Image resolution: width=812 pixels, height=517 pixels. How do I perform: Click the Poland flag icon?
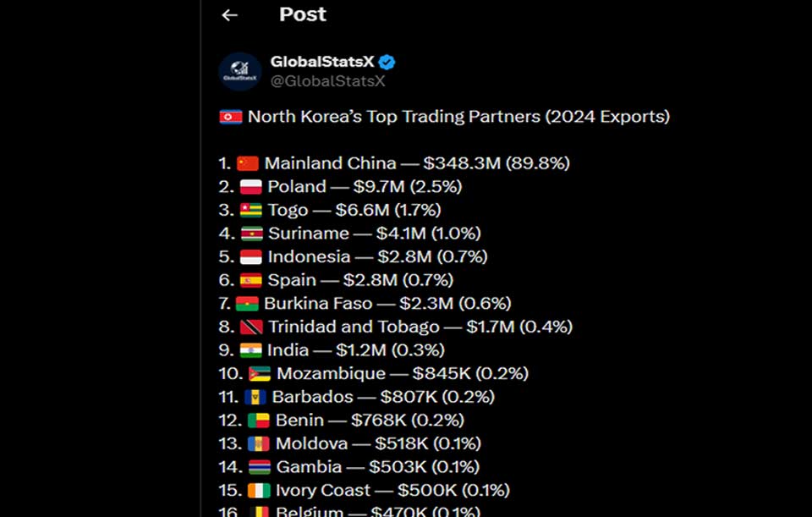click(x=250, y=186)
